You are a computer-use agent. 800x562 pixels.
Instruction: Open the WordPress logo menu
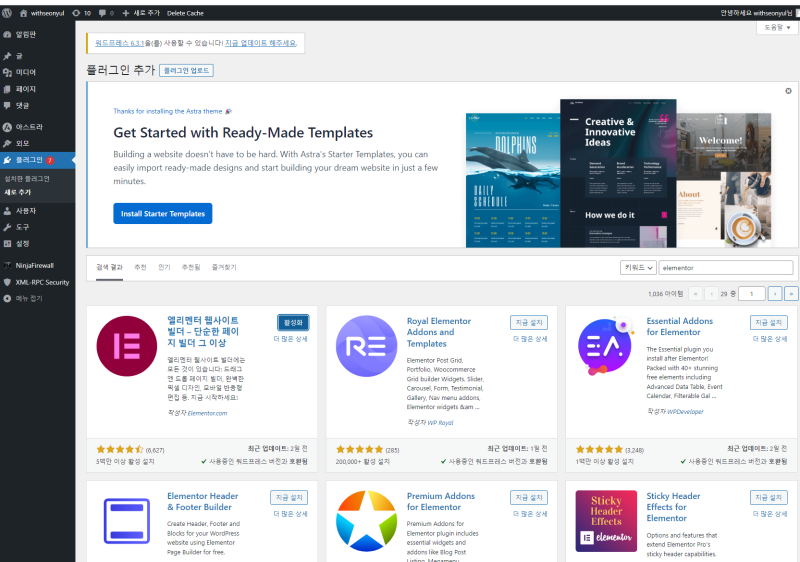(x=7, y=13)
